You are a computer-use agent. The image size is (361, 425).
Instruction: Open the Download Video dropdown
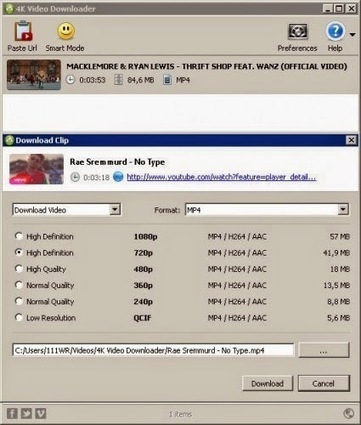coord(67,210)
